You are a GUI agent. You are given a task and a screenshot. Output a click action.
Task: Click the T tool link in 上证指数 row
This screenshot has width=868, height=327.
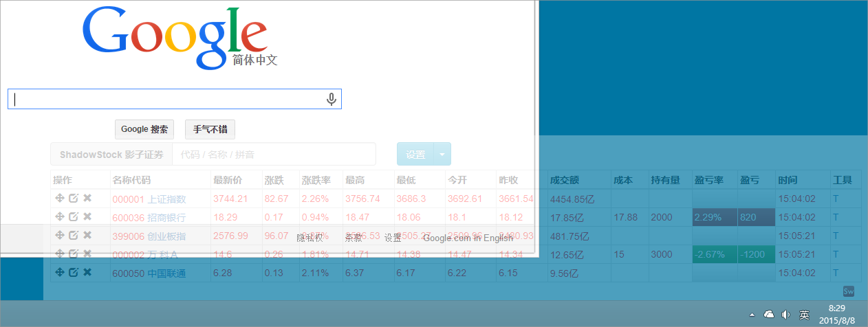(x=836, y=199)
